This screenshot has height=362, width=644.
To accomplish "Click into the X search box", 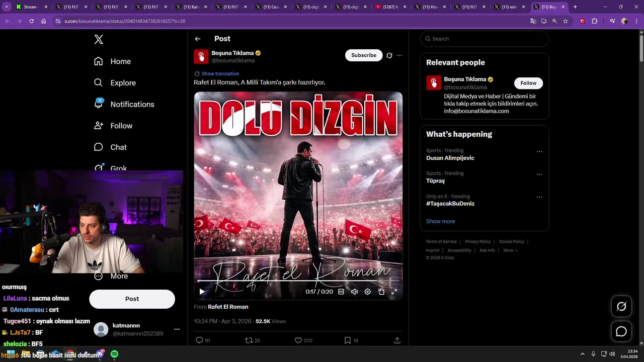I will tap(484, 39).
